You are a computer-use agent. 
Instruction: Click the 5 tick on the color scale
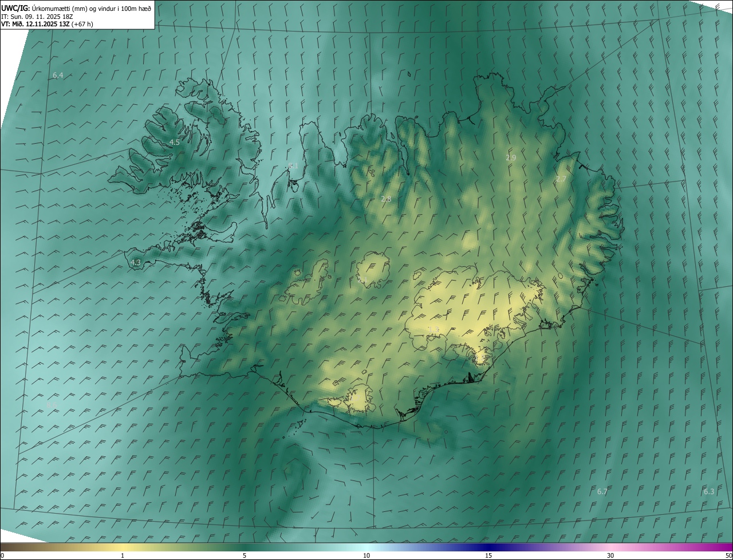tap(245, 555)
